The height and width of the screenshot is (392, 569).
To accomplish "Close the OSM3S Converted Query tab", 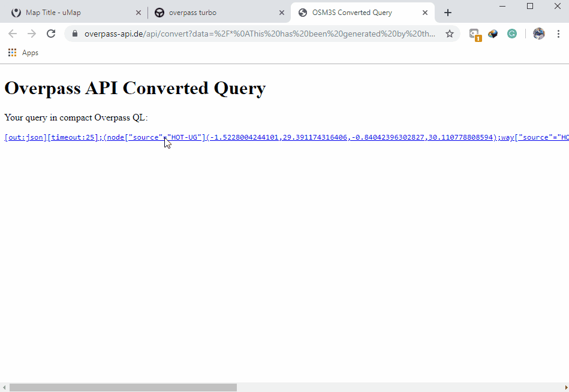I will point(425,13).
